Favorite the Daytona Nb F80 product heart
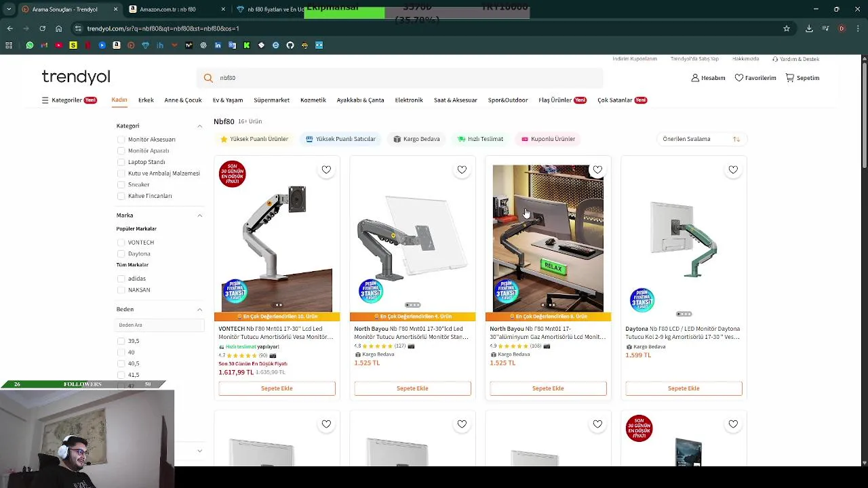 [733, 169]
